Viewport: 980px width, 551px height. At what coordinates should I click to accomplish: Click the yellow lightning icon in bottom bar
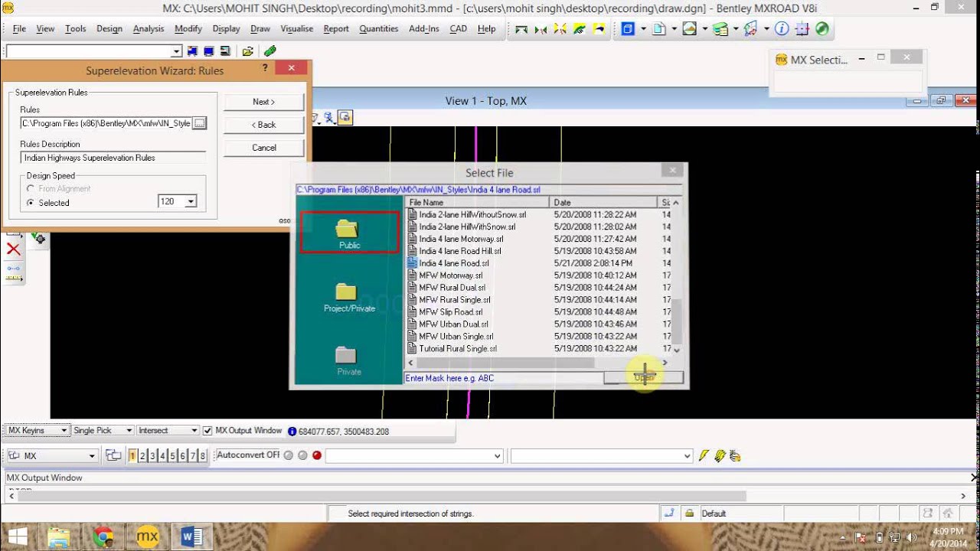pyautogui.click(x=704, y=455)
